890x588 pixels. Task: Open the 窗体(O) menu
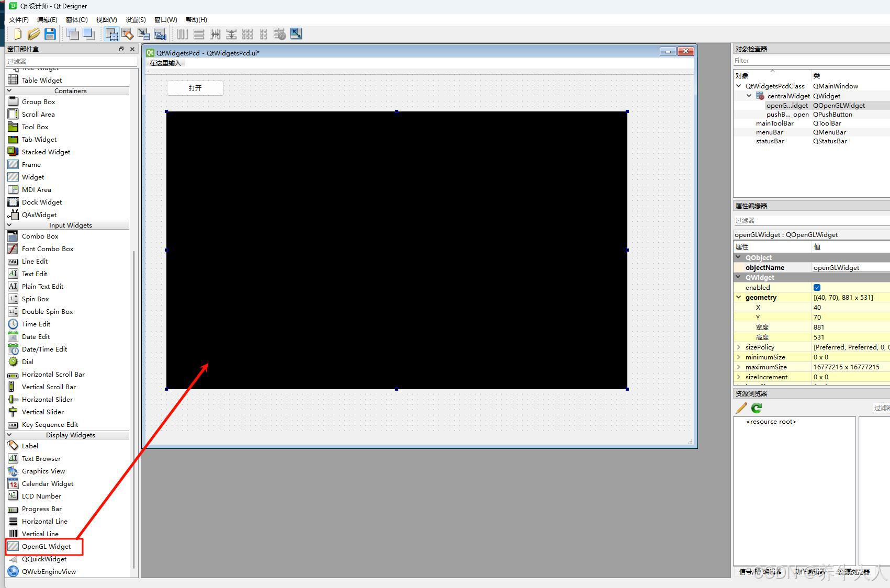point(77,19)
